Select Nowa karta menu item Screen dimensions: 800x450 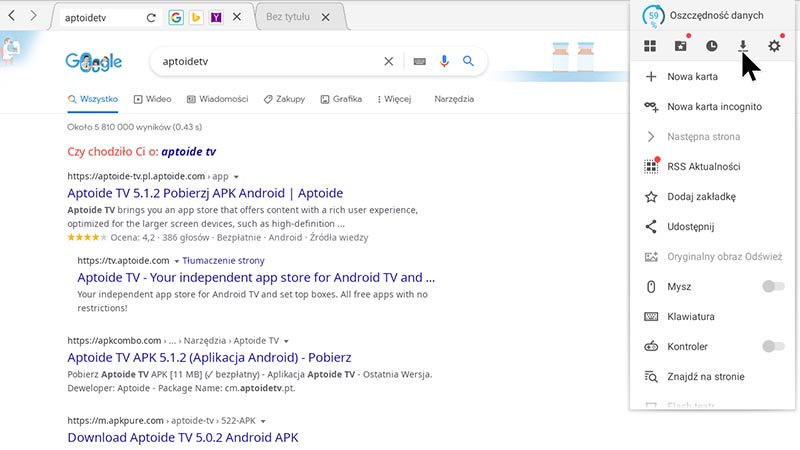coord(713,77)
